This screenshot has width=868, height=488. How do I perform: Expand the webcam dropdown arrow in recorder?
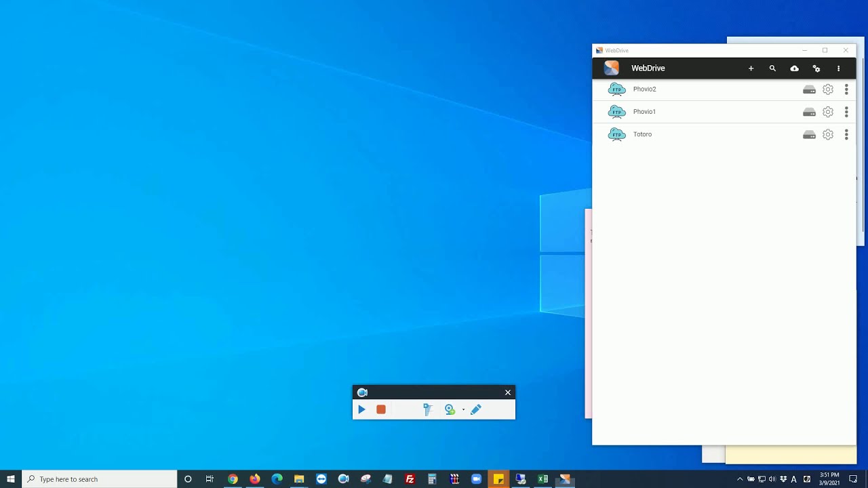(464, 409)
